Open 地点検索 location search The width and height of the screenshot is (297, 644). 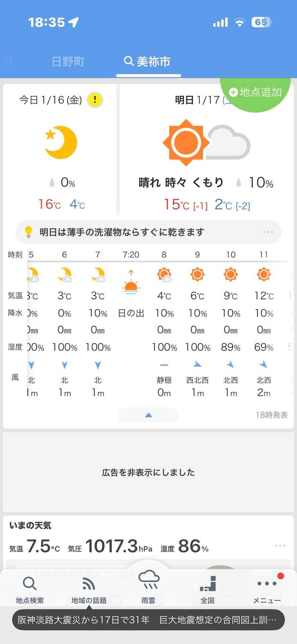29,590
